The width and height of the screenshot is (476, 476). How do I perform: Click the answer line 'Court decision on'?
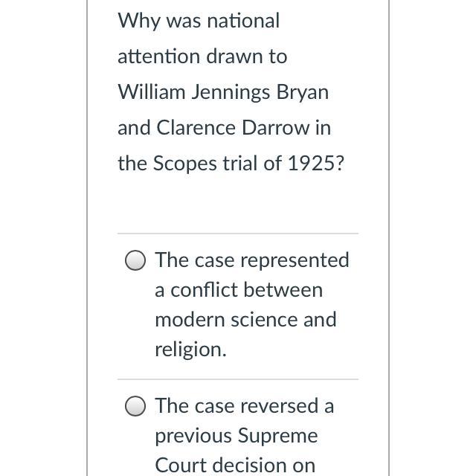(x=235, y=466)
